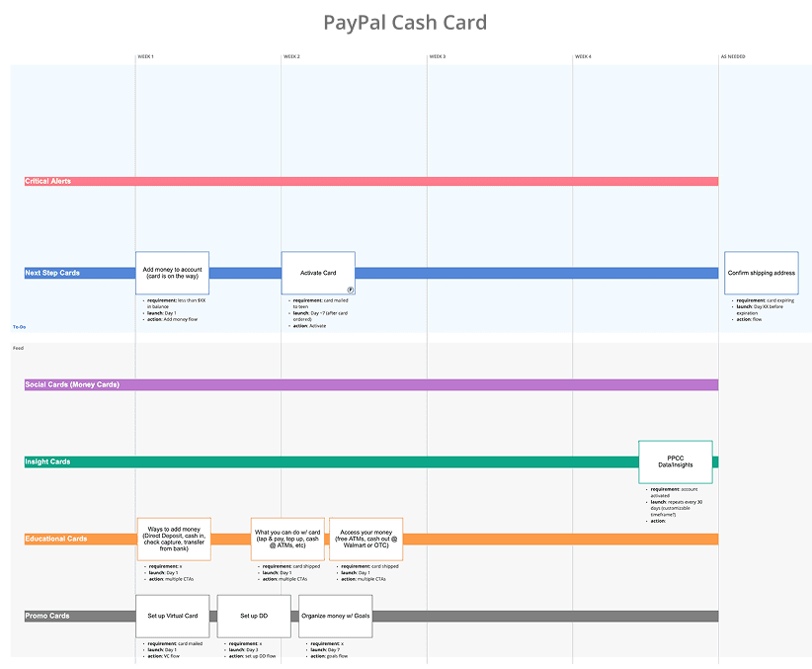Select the WEEK 2 column marker

291,56
